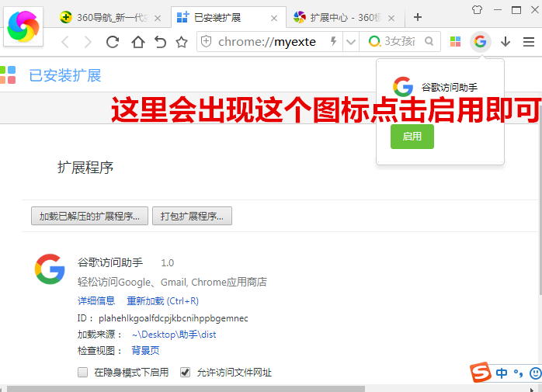This screenshot has width=542, height=392.
Task: Click the Sogou punctuation mode icon
Action: coord(518,373)
